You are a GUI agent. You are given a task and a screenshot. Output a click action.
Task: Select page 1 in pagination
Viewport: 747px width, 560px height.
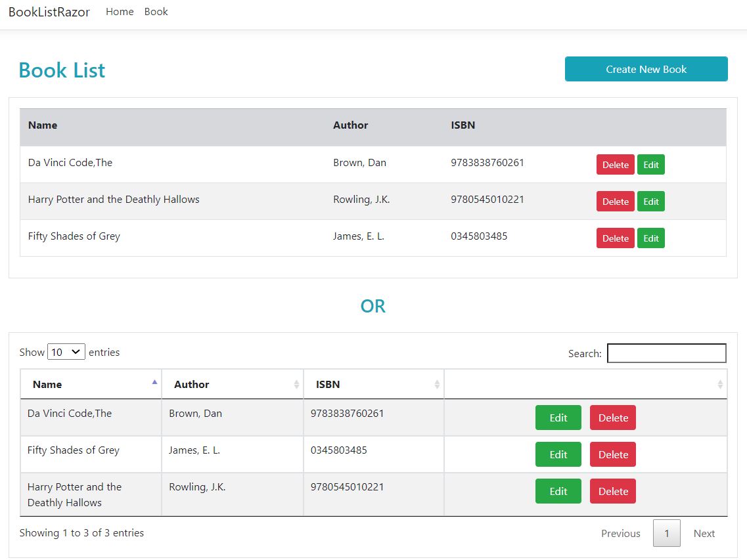point(666,533)
